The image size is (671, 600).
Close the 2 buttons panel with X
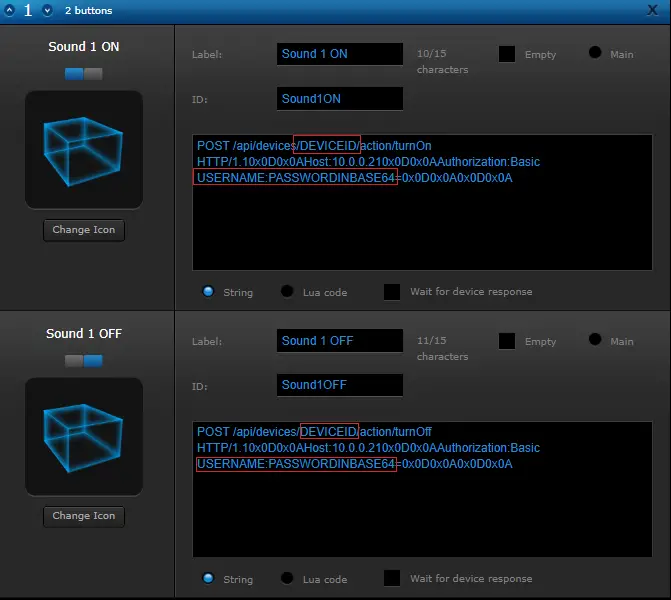click(x=652, y=10)
